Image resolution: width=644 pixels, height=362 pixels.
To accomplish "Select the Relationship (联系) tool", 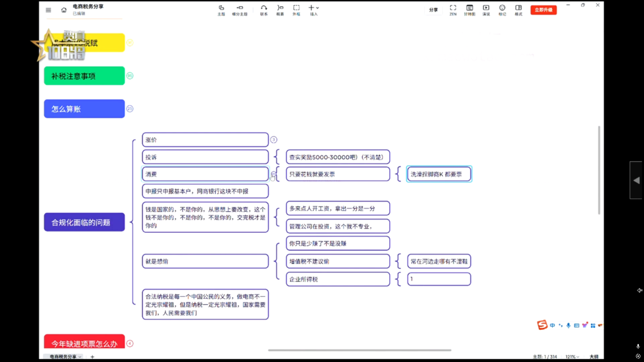I will tap(264, 10).
